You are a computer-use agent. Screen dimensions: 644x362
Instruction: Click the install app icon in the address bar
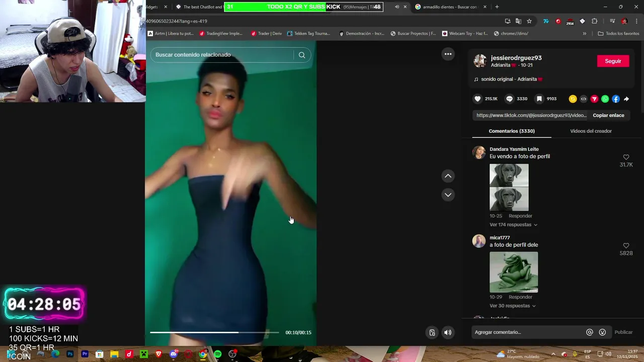(x=508, y=21)
